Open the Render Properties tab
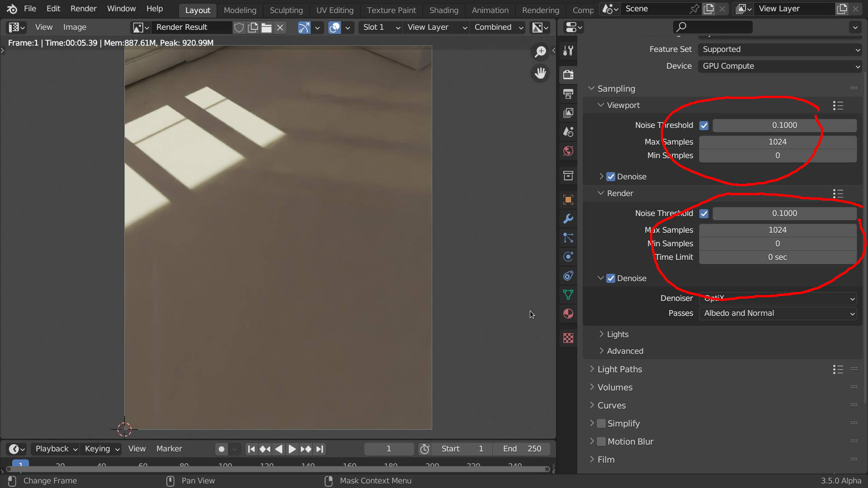868x488 pixels. 568,75
